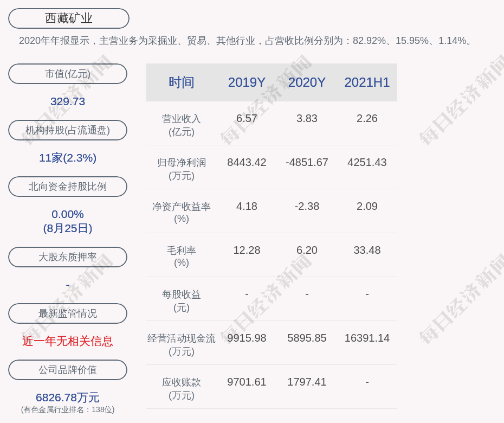Click the 营业收入(亿元) row label
504x423 pixels.
click(182, 125)
